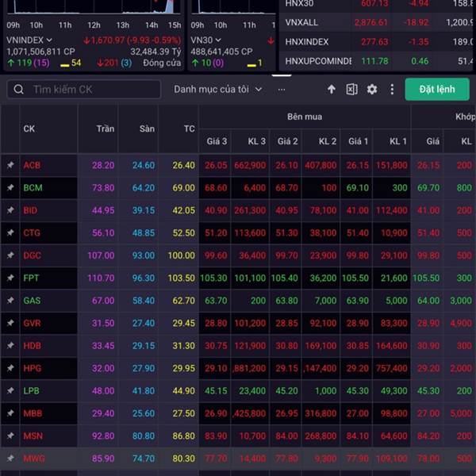Click GAS matched price 64.00
Screen dimensions: 476x476
(428, 301)
